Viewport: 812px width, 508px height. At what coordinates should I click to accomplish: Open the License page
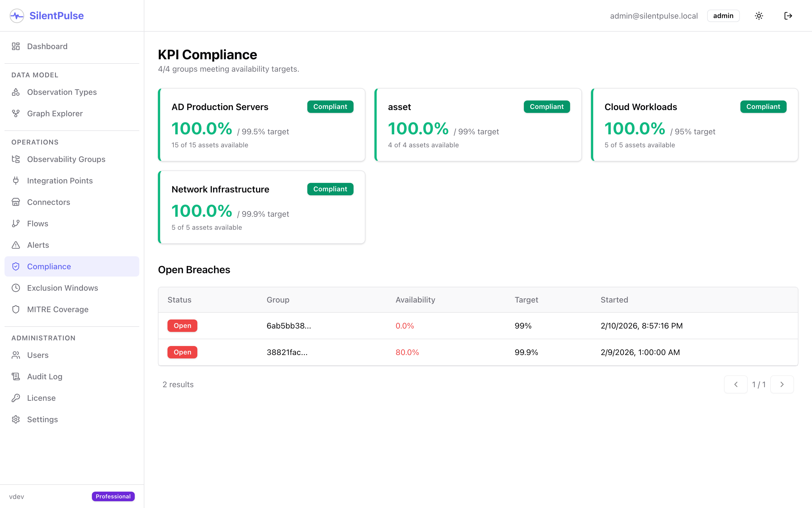(72, 398)
